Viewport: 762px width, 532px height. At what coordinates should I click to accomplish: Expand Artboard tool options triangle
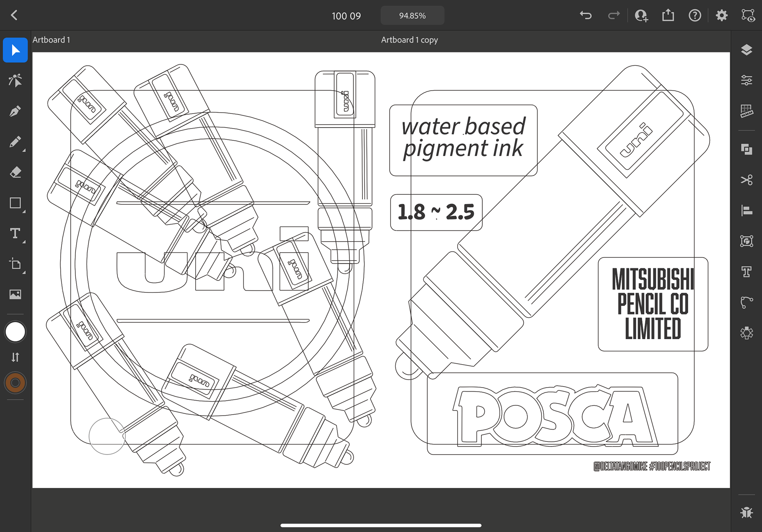24,273
